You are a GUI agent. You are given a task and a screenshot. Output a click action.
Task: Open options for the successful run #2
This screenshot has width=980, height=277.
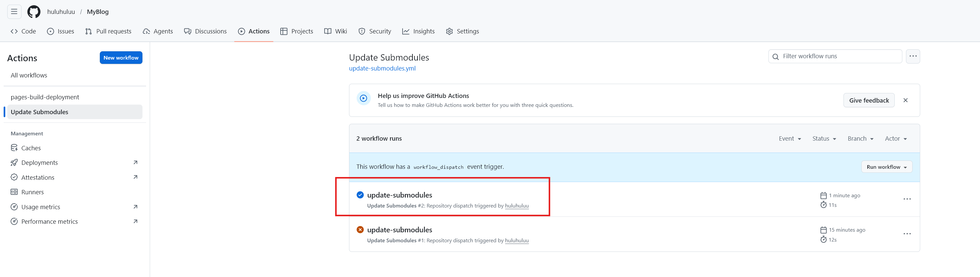click(x=907, y=199)
